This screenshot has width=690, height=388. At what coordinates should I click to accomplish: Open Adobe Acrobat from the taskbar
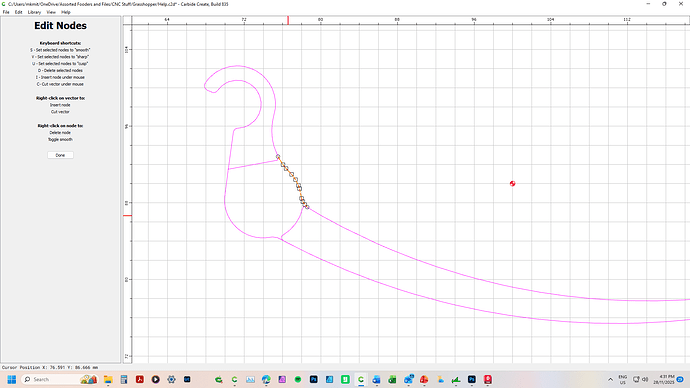pyautogui.click(x=140, y=379)
